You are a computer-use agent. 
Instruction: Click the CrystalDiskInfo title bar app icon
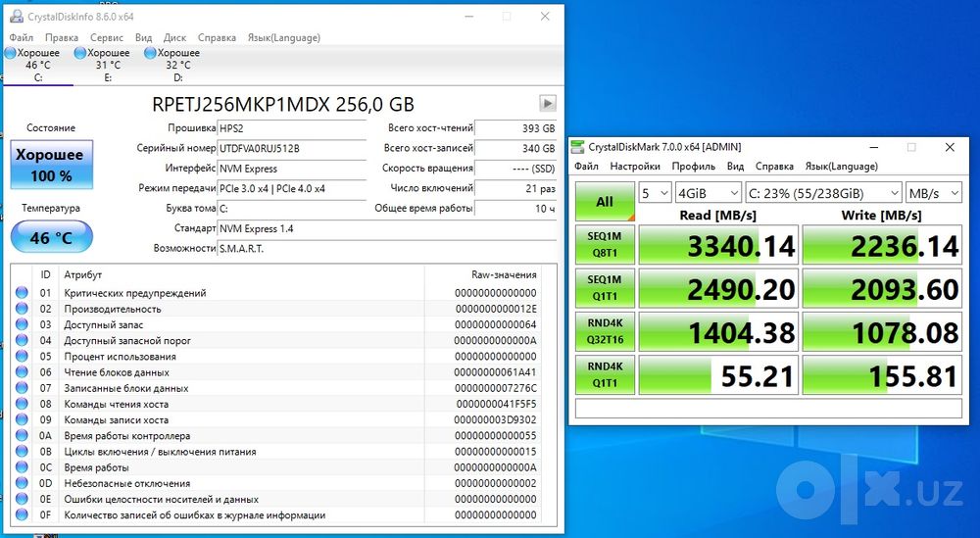(x=17, y=17)
